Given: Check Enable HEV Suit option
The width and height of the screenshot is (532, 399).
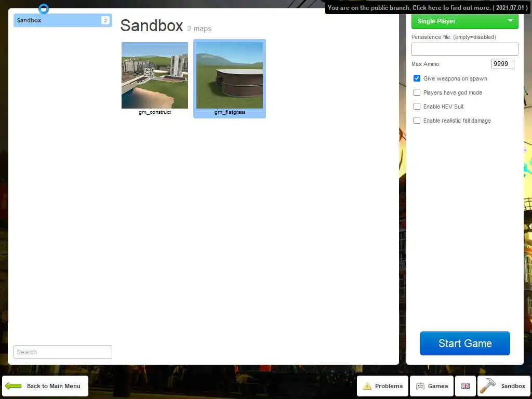Looking at the screenshot, I should pos(417,106).
